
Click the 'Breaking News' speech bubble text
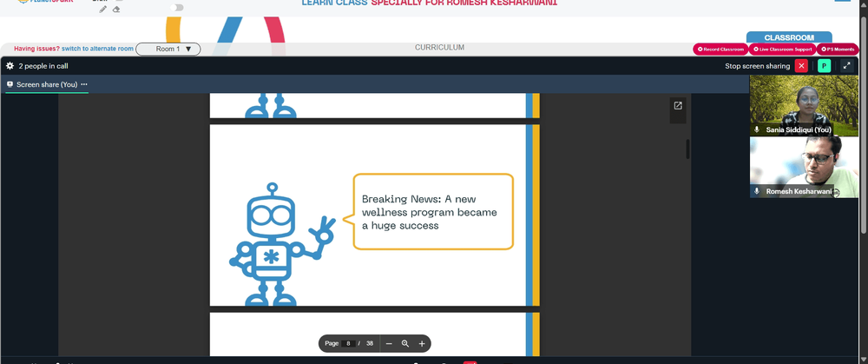[429, 212]
